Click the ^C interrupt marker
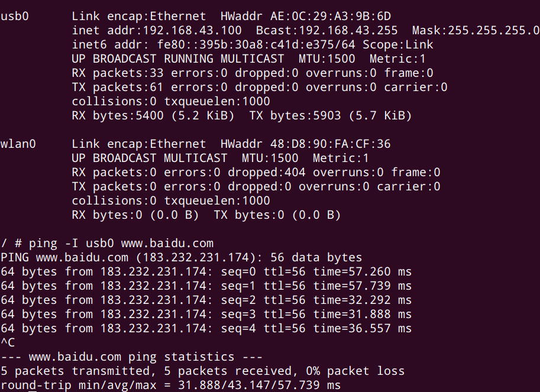This screenshot has height=392, width=540. [8, 342]
